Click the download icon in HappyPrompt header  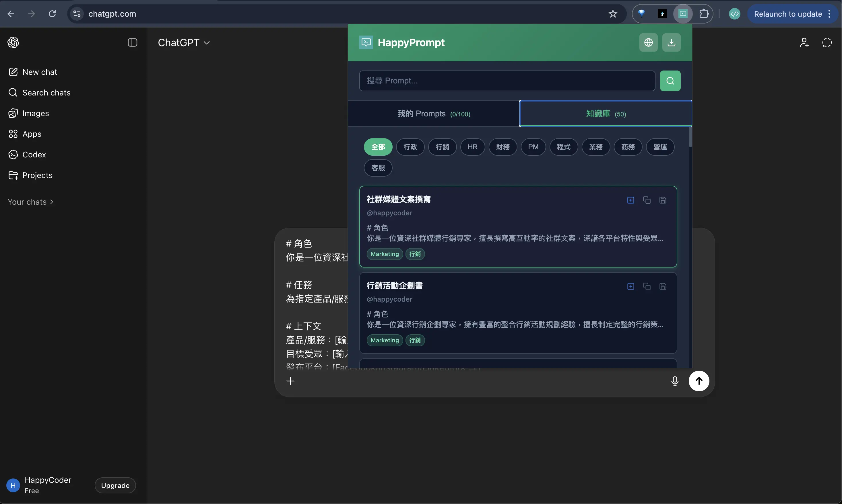click(x=671, y=42)
